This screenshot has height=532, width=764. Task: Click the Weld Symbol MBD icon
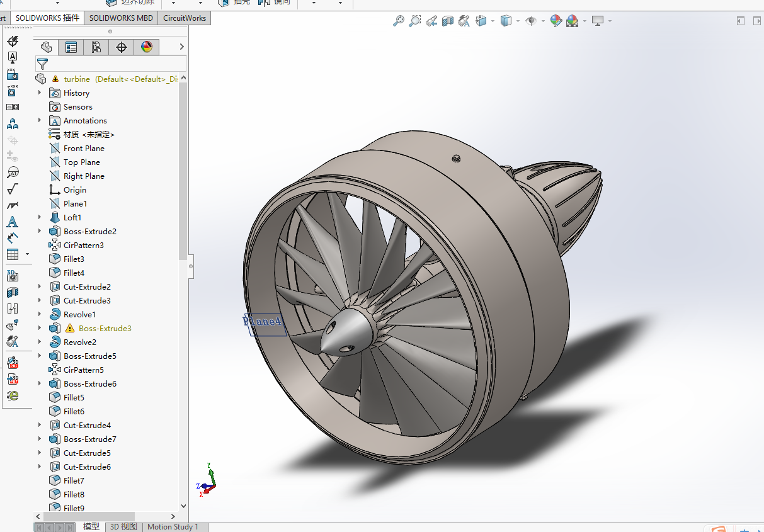coord(13,205)
